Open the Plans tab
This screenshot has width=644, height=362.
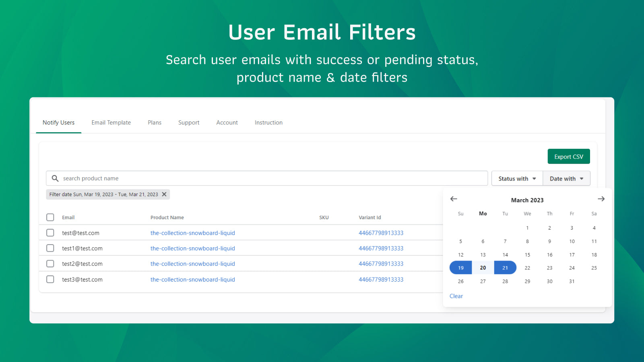(155, 123)
